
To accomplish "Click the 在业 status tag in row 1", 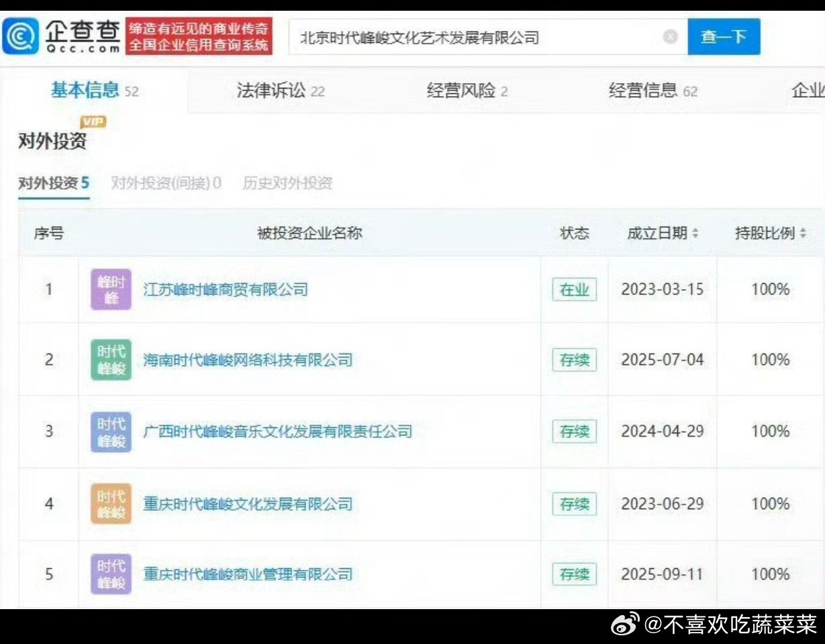I will pyautogui.click(x=574, y=290).
